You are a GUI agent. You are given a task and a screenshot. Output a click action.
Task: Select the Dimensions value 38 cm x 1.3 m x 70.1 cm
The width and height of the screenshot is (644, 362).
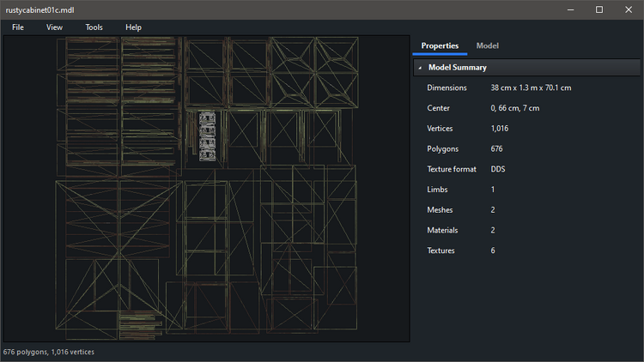[x=531, y=87]
